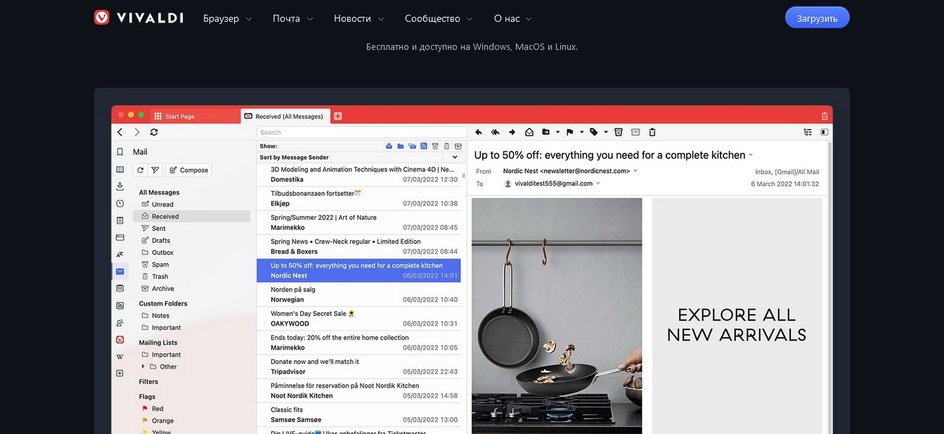Image resolution: width=944 pixels, height=434 pixels.
Task: Toggle Show custom folders filter icon
Action: click(x=401, y=146)
